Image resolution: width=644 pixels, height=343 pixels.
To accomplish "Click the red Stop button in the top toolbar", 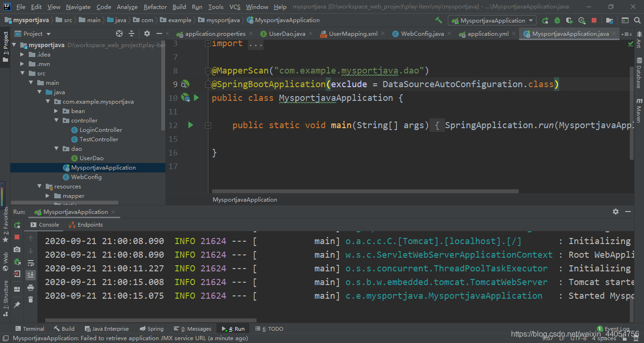I will (x=594, y=20).
